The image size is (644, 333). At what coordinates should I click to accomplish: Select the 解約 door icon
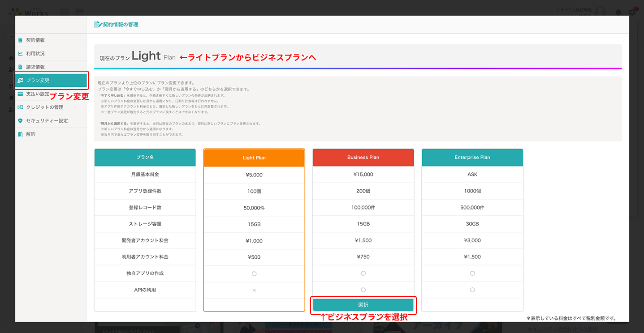(x=20, y=134)
